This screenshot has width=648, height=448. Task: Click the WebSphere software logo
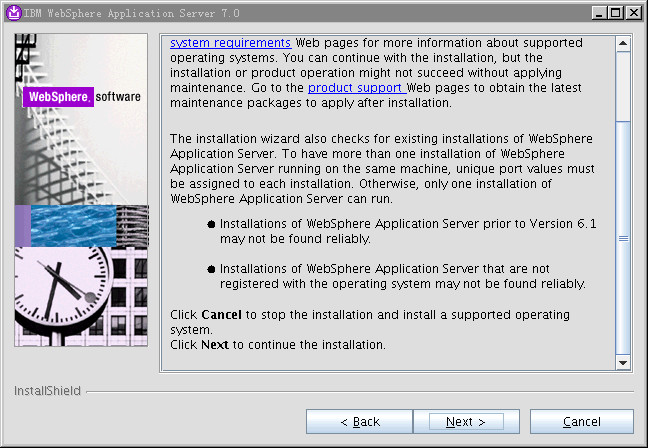82,97
